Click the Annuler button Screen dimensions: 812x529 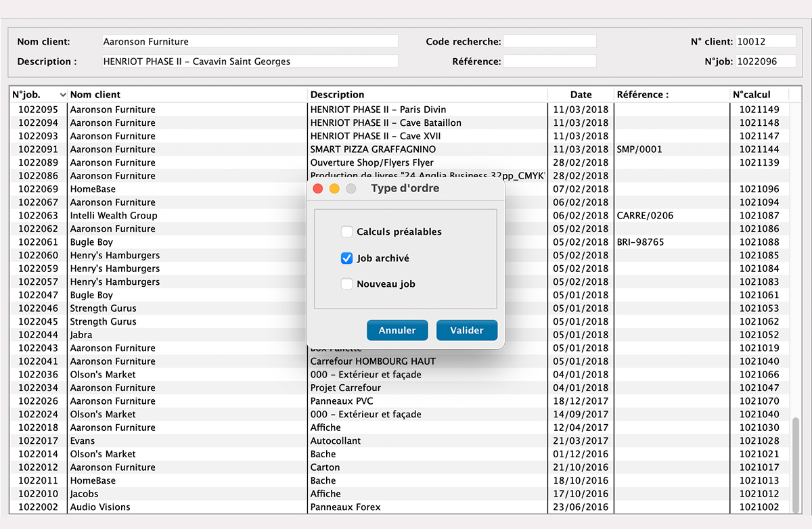[x=397, y=331]
